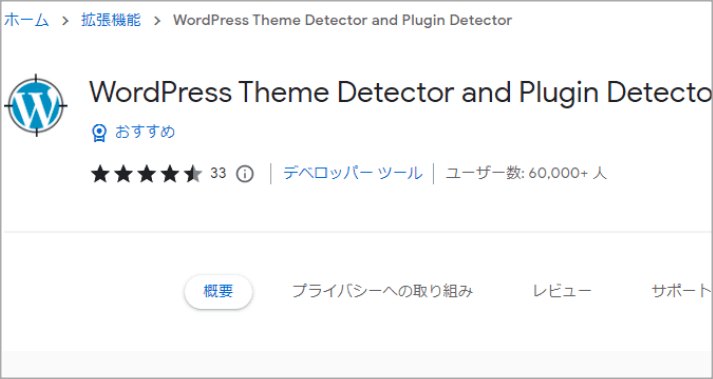Open the rating info circle icon

tap(245, 174)
